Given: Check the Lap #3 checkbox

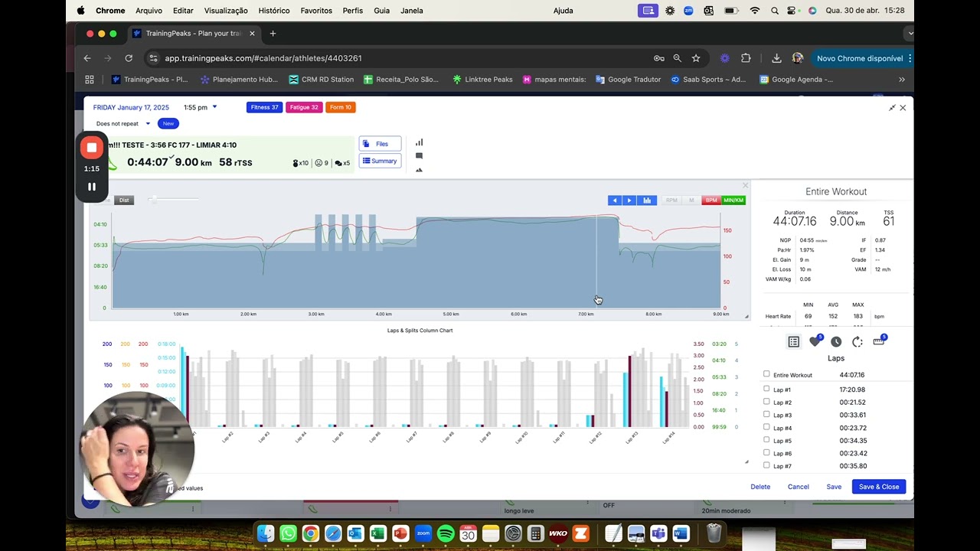Looking at the screenshot, I should (766, 414).
